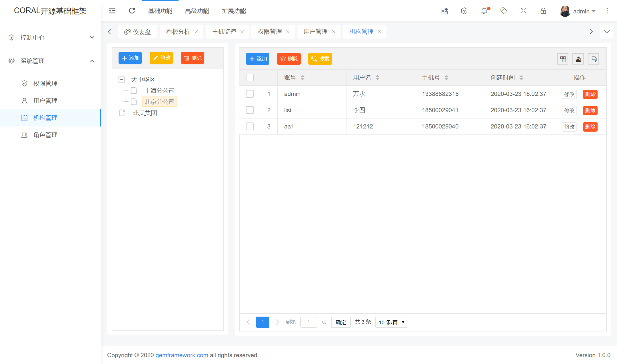The height and width of the screenshot is (364, 617).
Task: Click the yellow 搜索 button
Action: click(x=320, y=59)
